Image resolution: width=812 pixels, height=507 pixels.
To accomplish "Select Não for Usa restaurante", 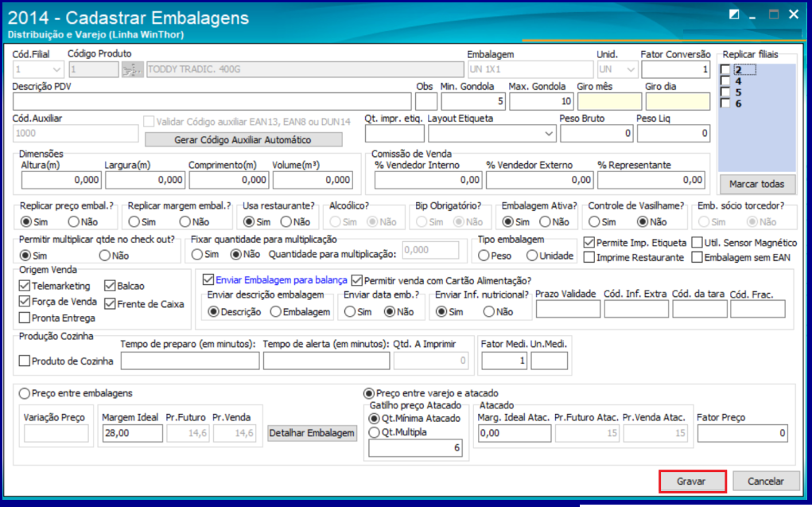I will pyautogui.click(x=286, y=222).
